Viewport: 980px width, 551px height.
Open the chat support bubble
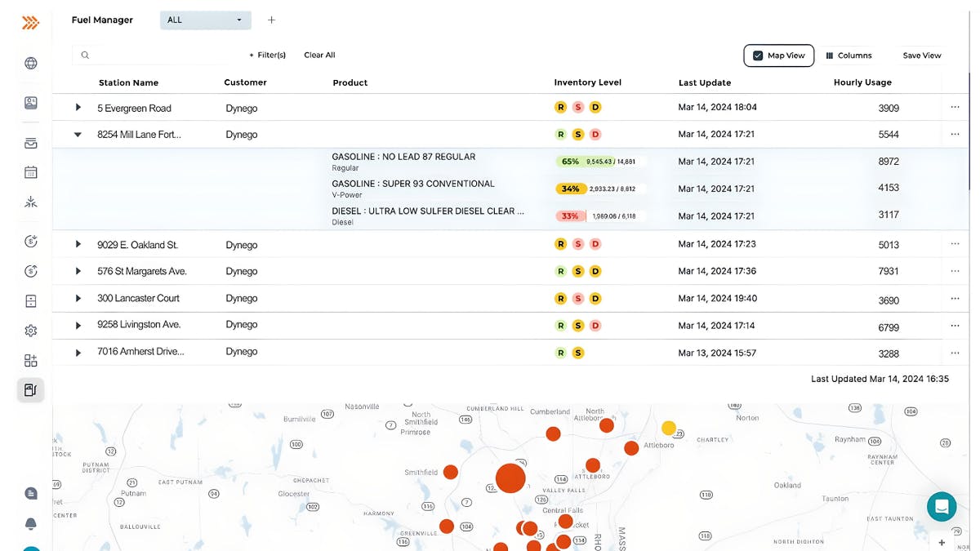[x=941, y=506]
